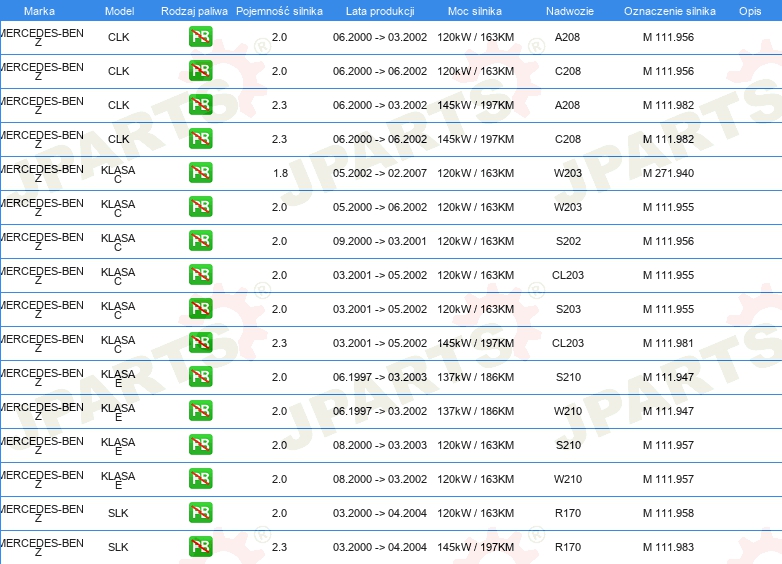782x564 pixels.
Task: Click the R170 cell in the M 111.958 row
Action: (568, 513)
